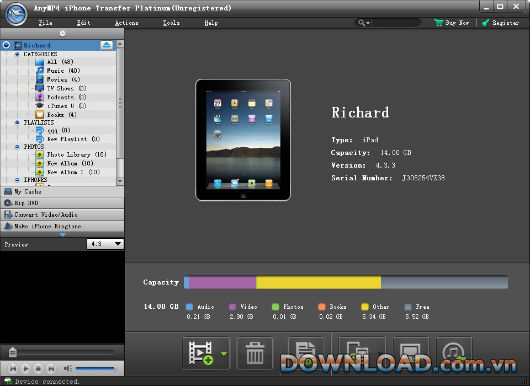Select the TV Shows category

point(66,88)
